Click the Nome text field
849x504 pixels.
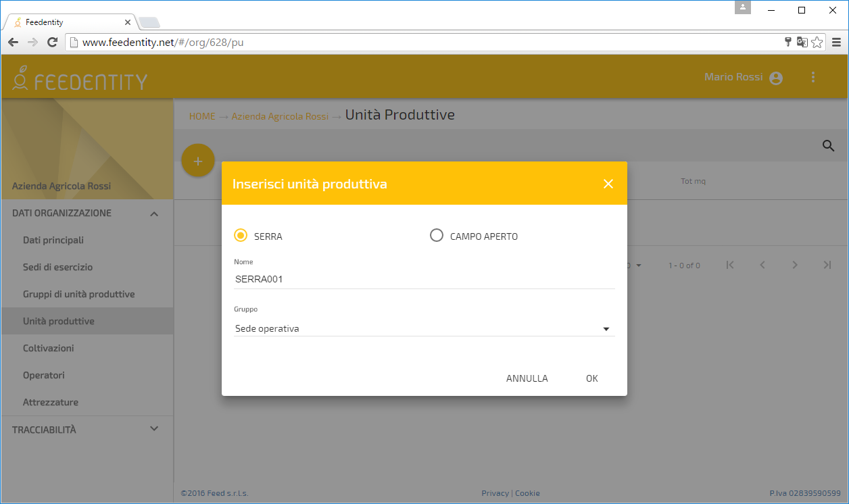[424, 278]
